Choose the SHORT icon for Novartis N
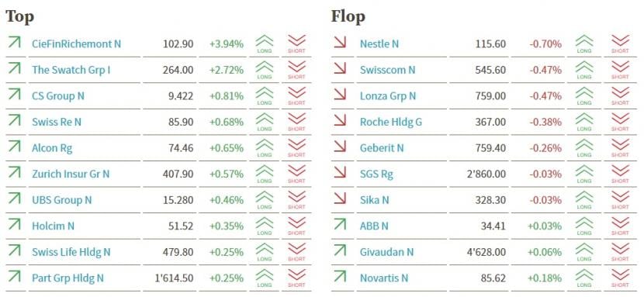 [620, 278]
